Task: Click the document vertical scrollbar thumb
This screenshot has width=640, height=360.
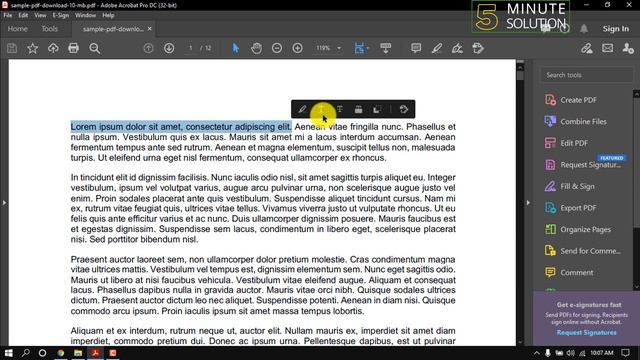Action: [520, 75]
